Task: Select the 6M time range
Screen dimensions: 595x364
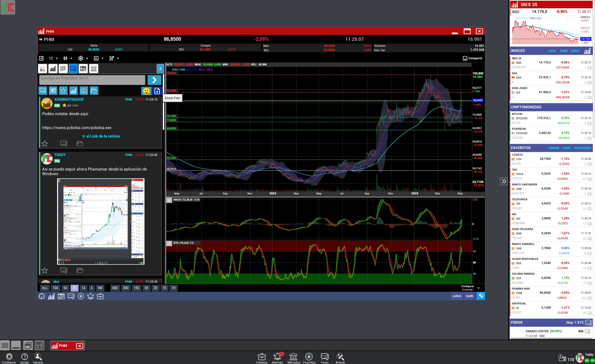Action: [x=100, y=288]
